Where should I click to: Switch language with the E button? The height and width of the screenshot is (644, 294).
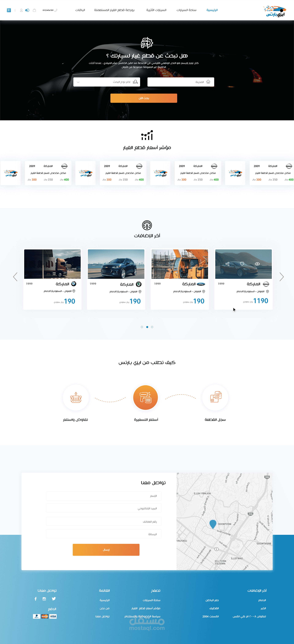point(9,10)
